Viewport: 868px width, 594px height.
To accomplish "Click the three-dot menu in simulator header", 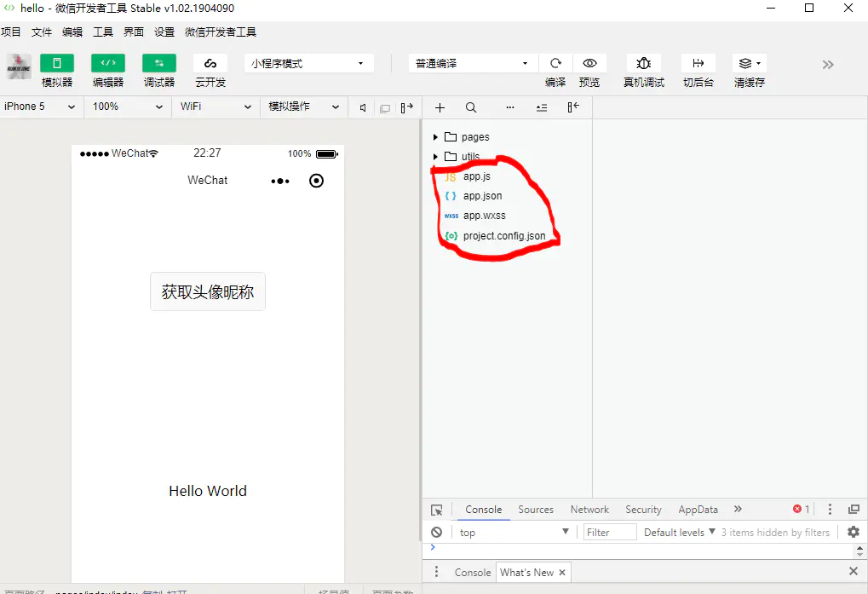I will 280,181.
